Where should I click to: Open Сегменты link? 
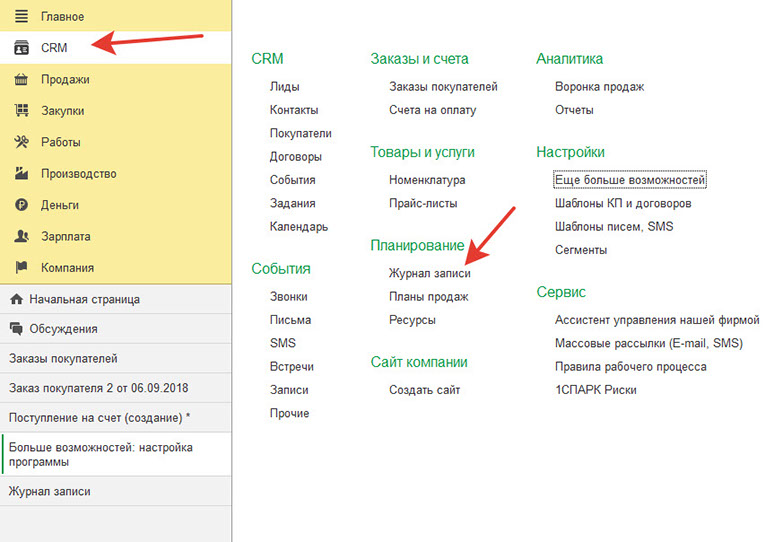[581, 250]
